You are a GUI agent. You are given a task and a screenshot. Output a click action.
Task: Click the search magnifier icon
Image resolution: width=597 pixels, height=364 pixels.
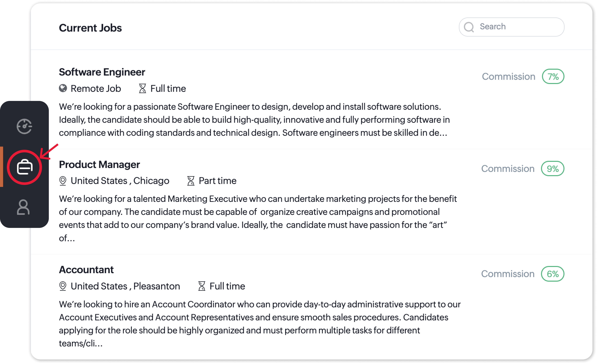[x=469, y=27]
